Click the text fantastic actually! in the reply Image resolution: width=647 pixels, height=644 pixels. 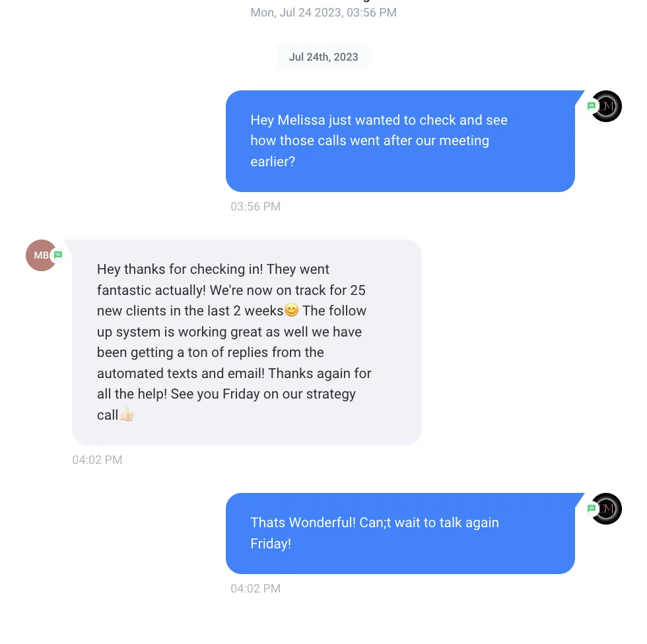151,290
